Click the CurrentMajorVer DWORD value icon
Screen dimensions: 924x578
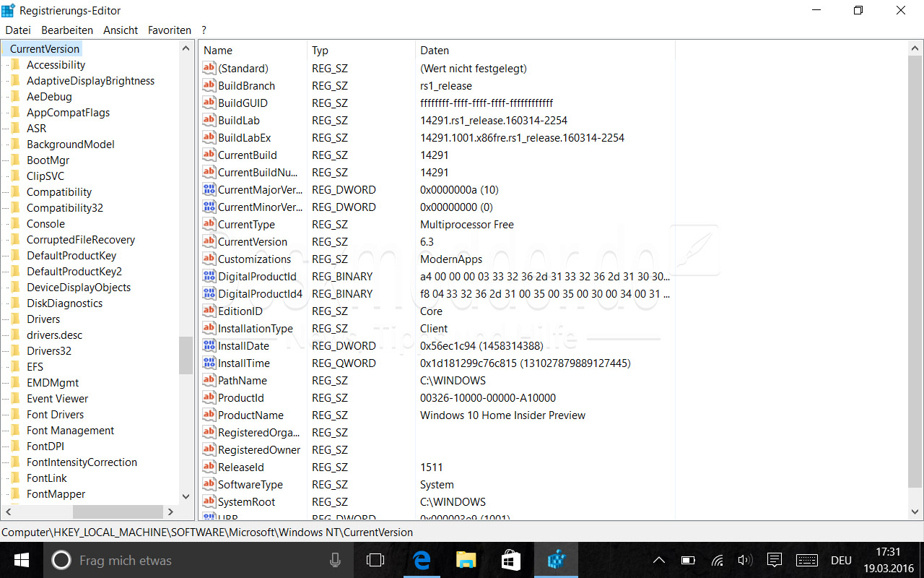209,189
